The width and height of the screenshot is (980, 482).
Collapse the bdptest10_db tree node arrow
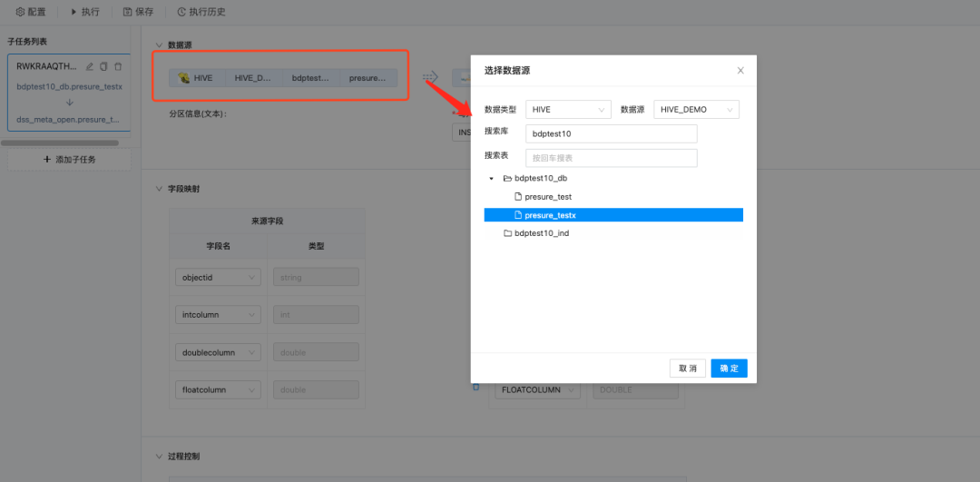[492, 179]
